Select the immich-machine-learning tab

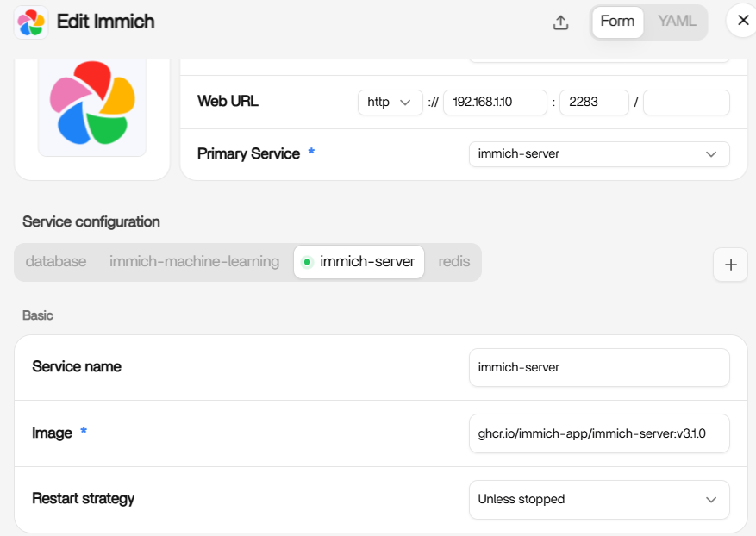click(x=194, y=262)
